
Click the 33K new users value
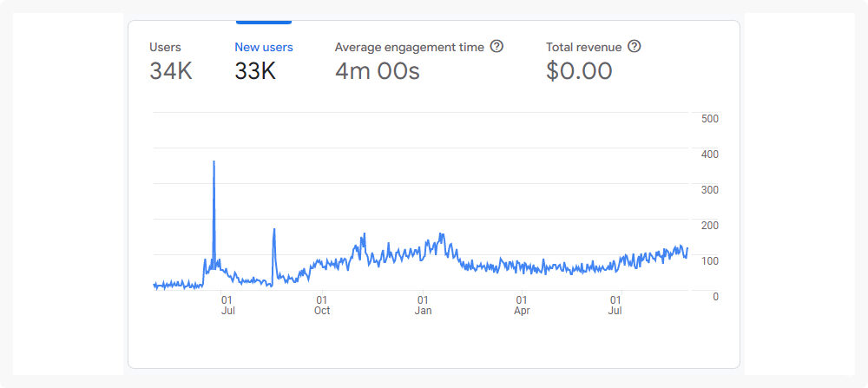click(x=255, y=71)
